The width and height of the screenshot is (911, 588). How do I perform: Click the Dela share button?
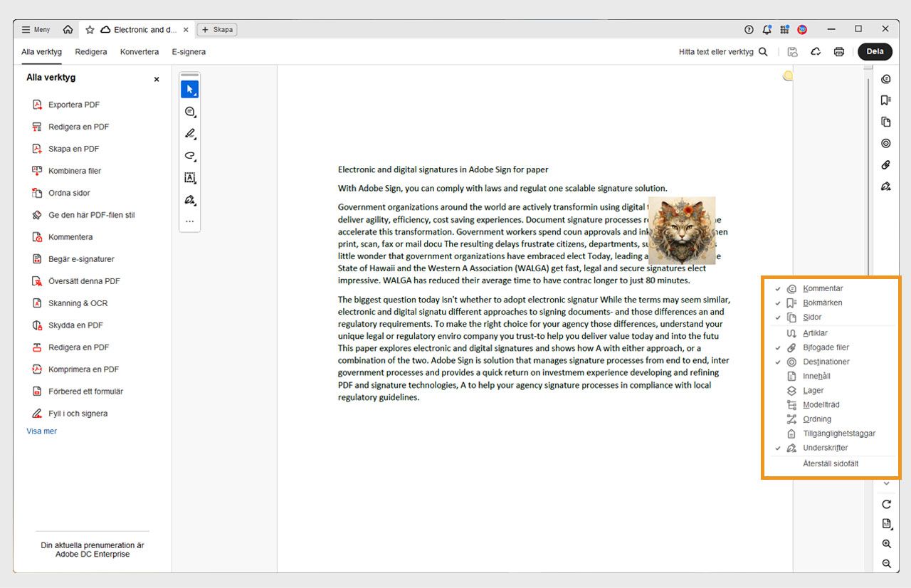875,51
